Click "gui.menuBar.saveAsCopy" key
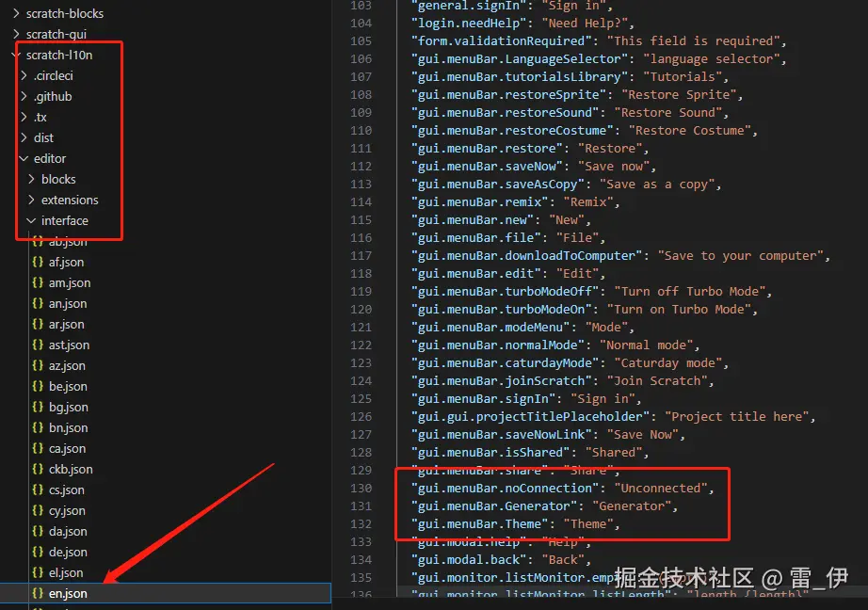Screen dimensions: 868x610 pyautogui.click(x=498, y=185)
